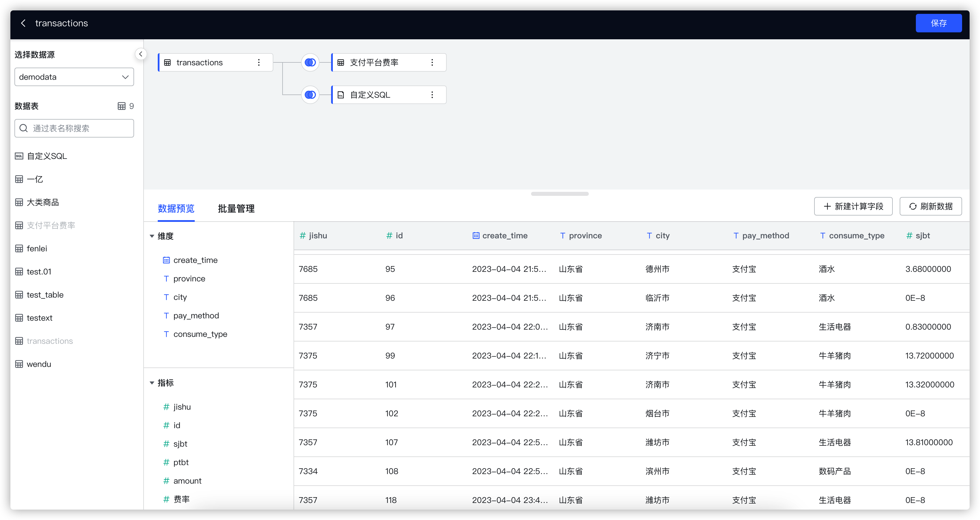
Task: Select consume_type in the dimension list
Action: [200, 334]
